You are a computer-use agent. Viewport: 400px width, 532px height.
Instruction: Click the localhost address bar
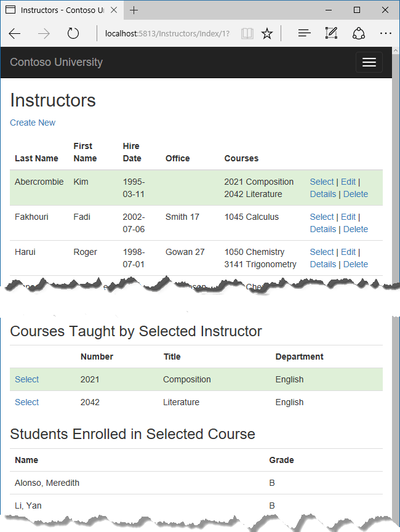coord(166,34)
